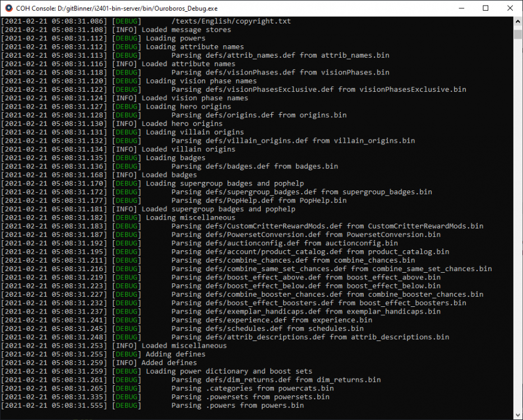
Task: Click the 'Parsing defs/villain_origins.def' line
Action: tap(293, 141)
